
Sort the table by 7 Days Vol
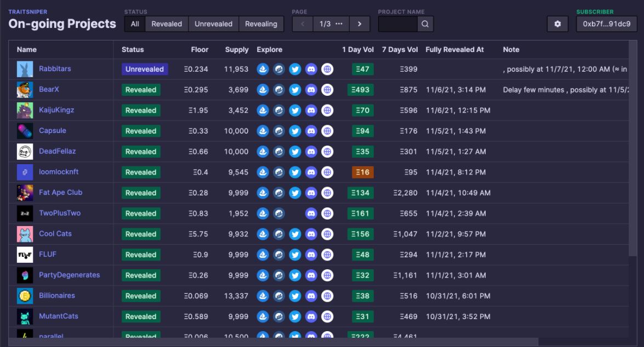(400, 49)
